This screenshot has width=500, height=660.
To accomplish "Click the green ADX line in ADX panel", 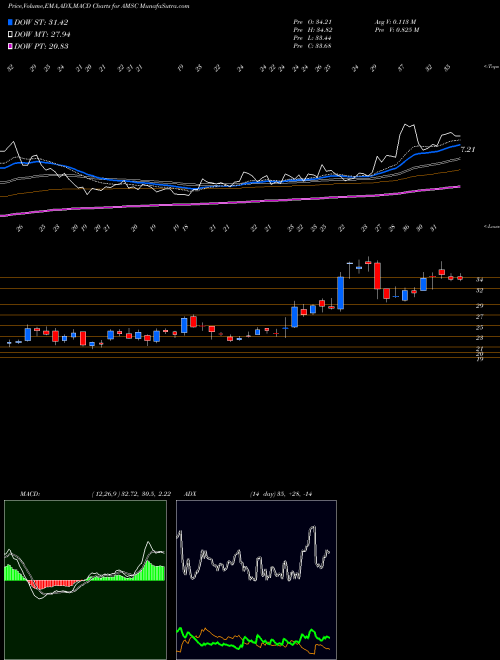I will [x=253, y=640].
